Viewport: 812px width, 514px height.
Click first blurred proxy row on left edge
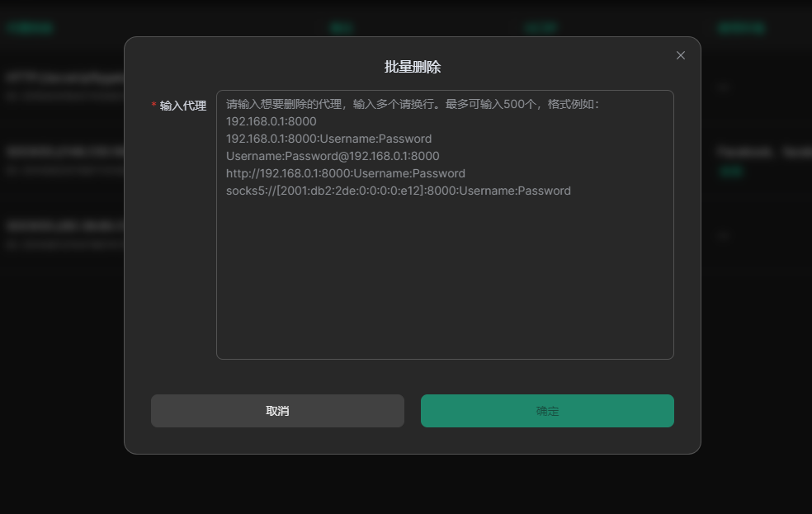(62, 78)
